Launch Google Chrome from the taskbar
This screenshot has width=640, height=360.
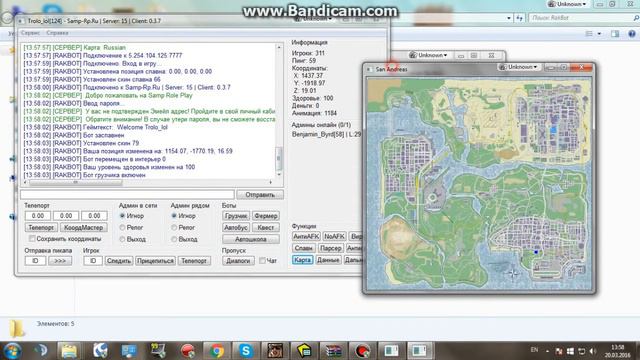click(217, 351)
